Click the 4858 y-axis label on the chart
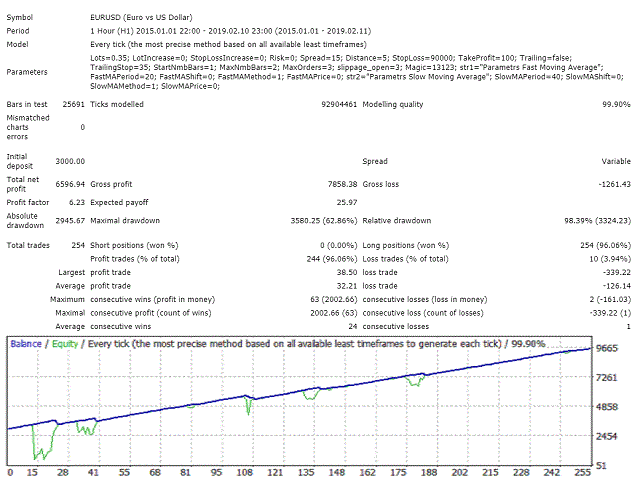Image resolution: width=640 pixels, height=480 pixels. [x=607, y=407]
